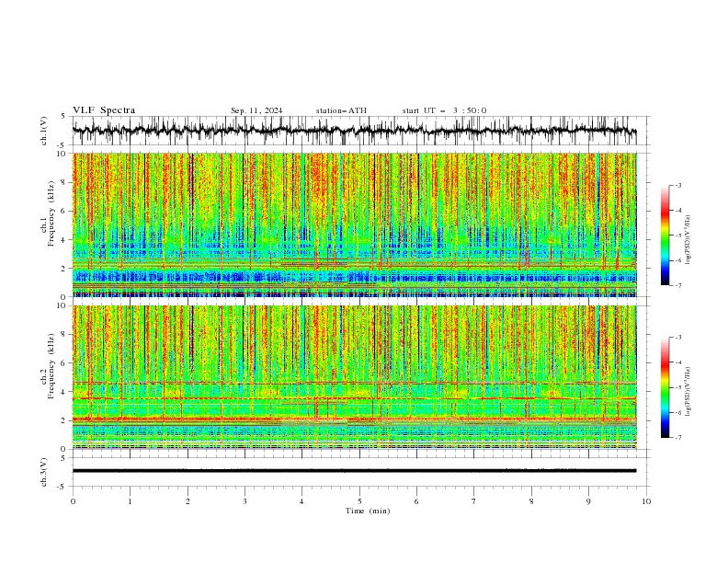Click the ch.2 colorbar "log(PSD)(V²/Hz)" label
This screenshot has height=563, width=728.
click(x=688, y=391)
